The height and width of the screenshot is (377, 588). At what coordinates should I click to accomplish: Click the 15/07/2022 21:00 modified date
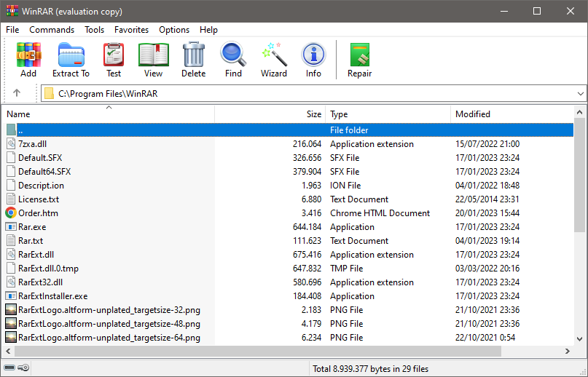(487, 144)
